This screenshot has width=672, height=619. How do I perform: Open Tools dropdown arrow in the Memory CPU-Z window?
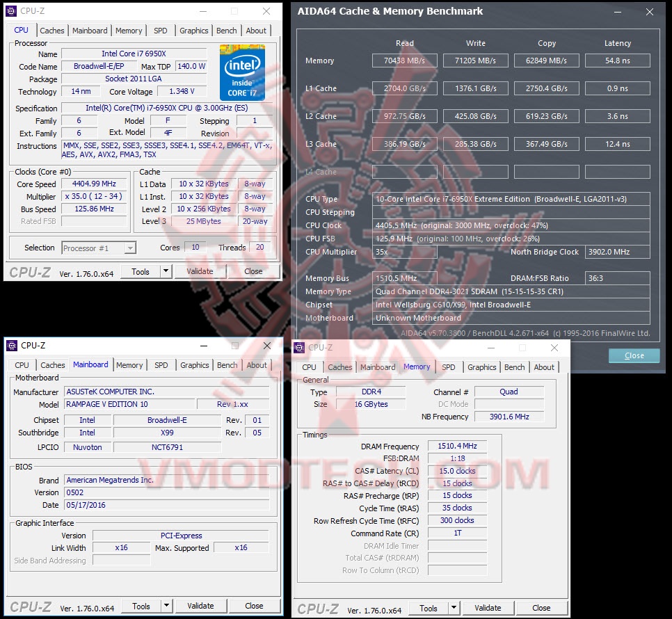tap(454, 608)
